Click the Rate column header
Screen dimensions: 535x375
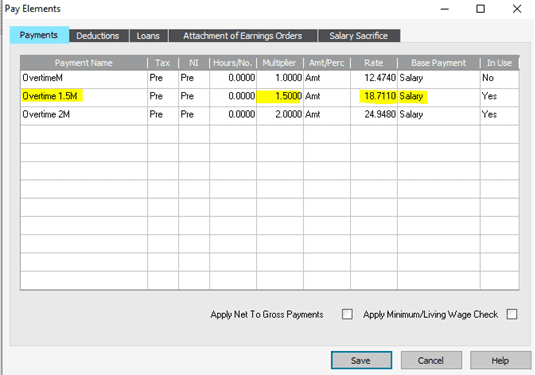click(374, 63)
